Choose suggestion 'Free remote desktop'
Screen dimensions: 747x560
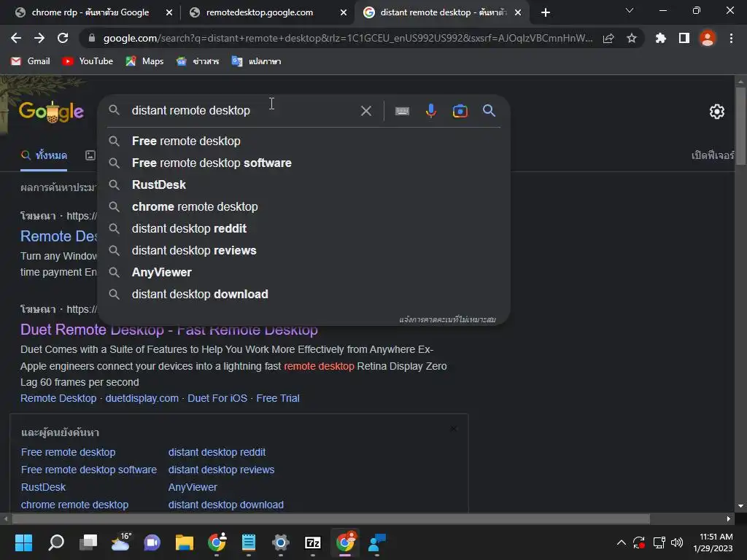pyautogui.click(x=303, y=141)
